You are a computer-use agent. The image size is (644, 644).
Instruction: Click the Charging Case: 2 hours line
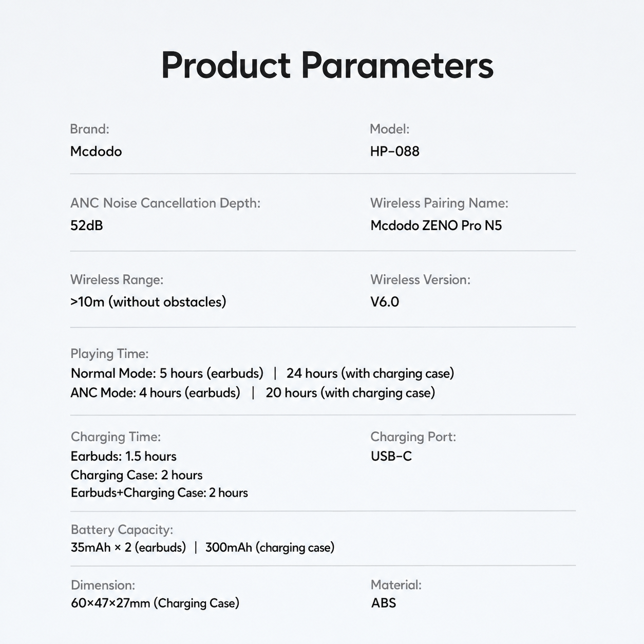[137, 475]
